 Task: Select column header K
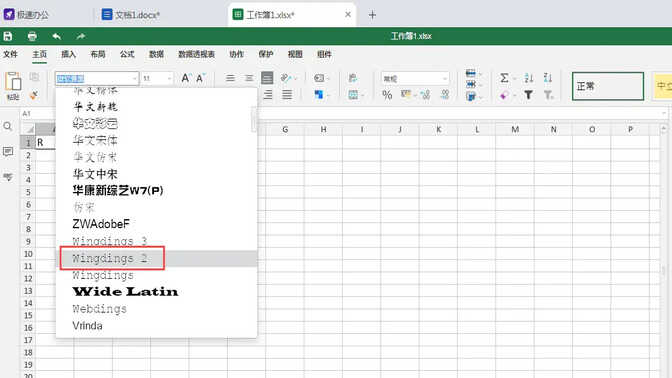click(x=438, y=129)
